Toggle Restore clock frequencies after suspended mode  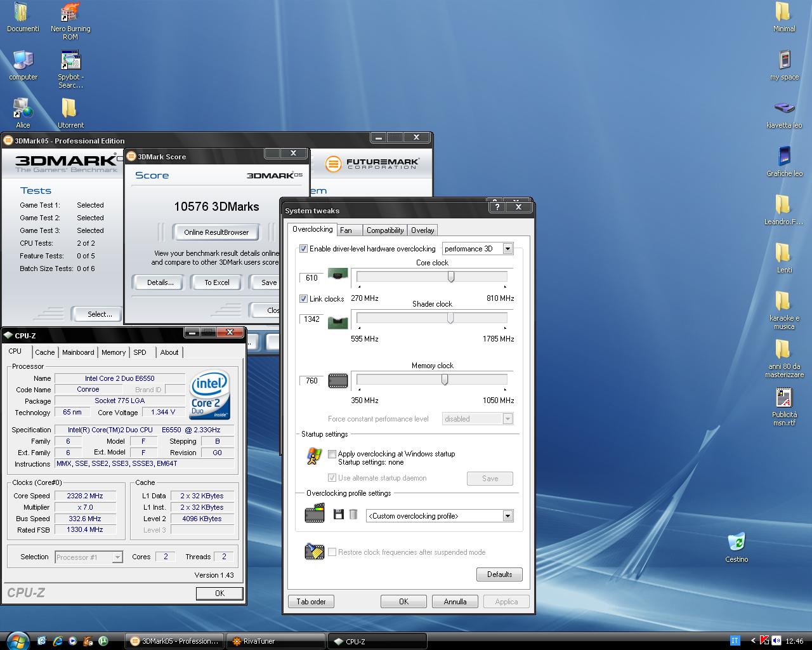(332, 552)
